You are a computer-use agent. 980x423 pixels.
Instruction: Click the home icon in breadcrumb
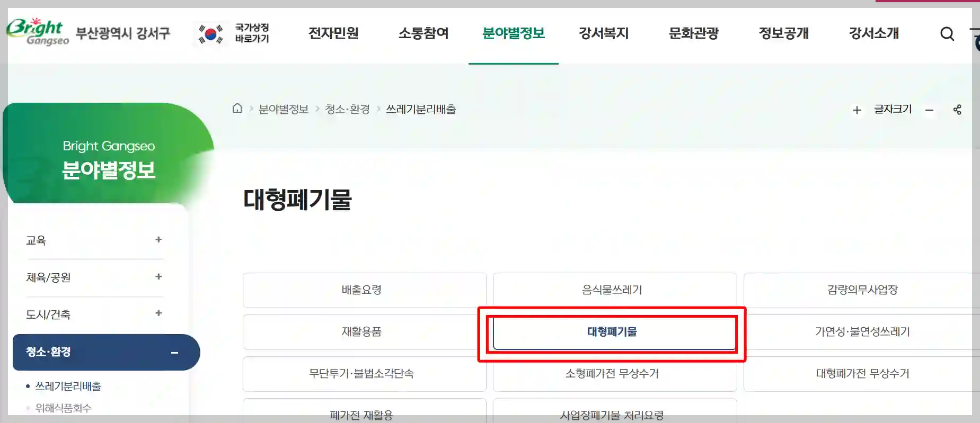click(x=237, y=109)
